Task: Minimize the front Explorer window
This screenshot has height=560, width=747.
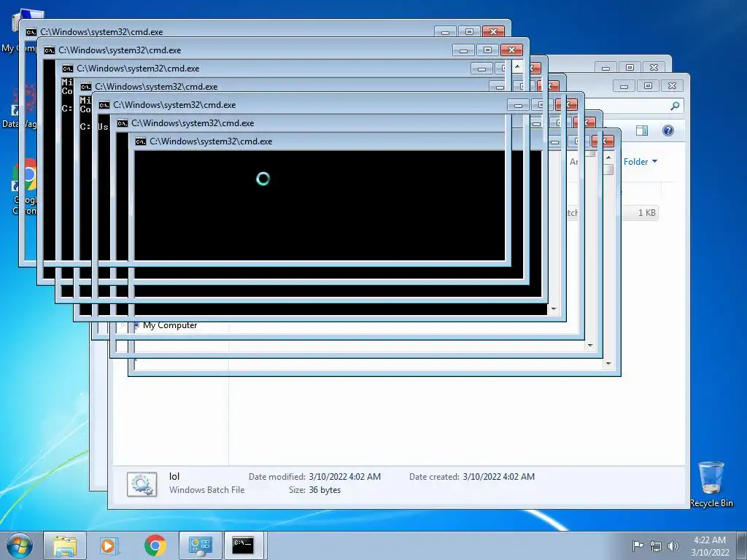Action: point(624,86)
